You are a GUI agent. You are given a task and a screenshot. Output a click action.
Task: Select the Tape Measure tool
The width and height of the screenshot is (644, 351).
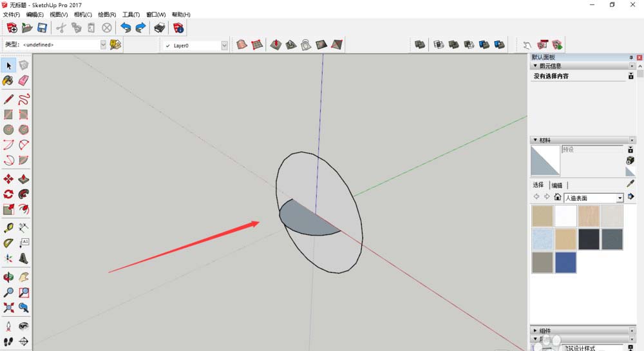tap(8, 227)
